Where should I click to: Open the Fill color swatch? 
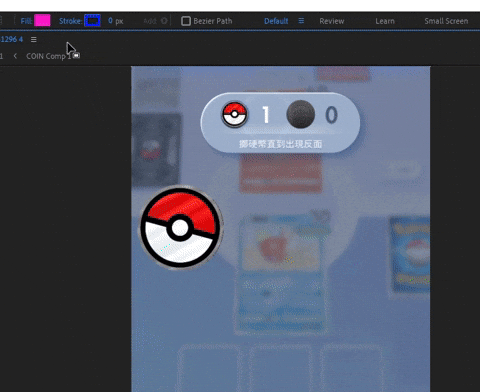pos(42,21)
